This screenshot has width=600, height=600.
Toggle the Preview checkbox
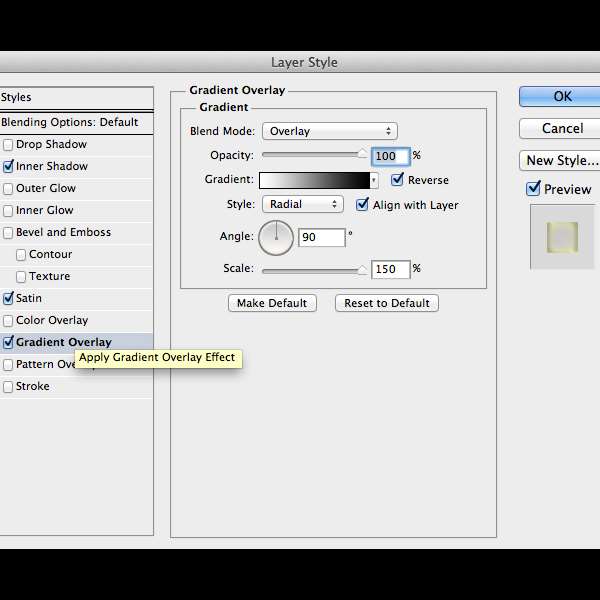533,189
